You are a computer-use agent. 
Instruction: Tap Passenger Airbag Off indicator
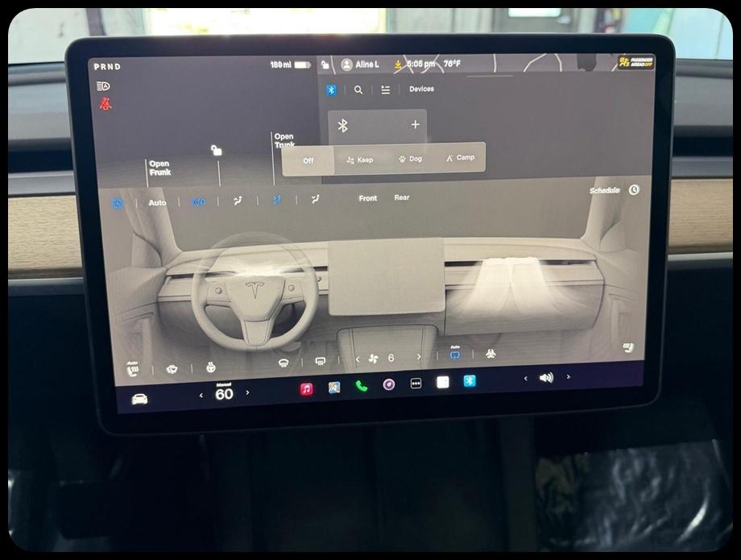tap(636, 62)
